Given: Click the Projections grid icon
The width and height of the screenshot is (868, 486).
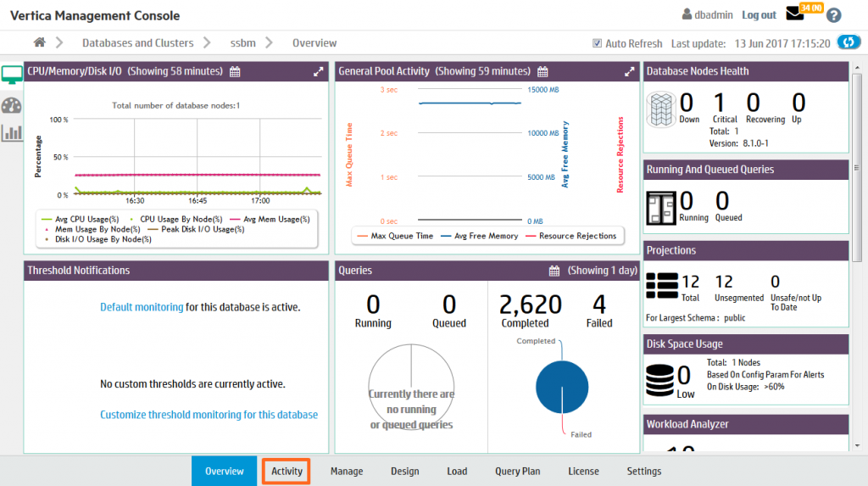Looking at the screenshot, I should pyautogui.click(x=662, y=285).
